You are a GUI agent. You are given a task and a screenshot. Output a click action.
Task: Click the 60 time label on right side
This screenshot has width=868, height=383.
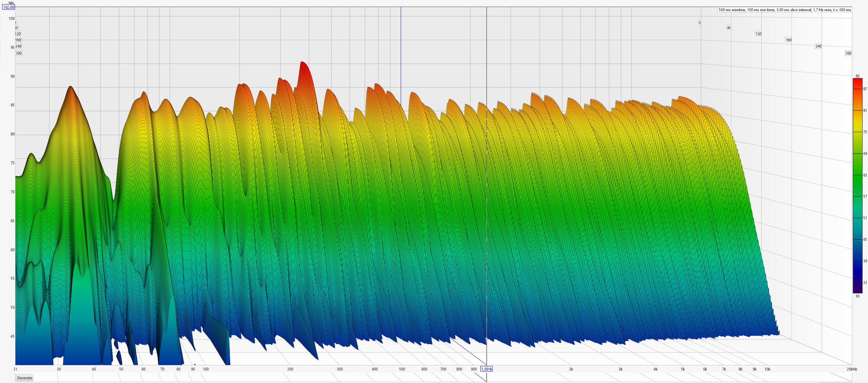coord(728,27)
